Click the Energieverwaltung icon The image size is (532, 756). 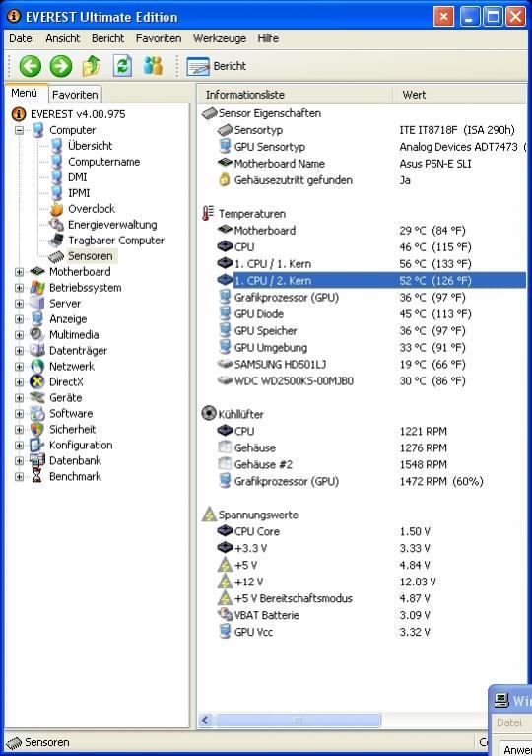[57, 225]
